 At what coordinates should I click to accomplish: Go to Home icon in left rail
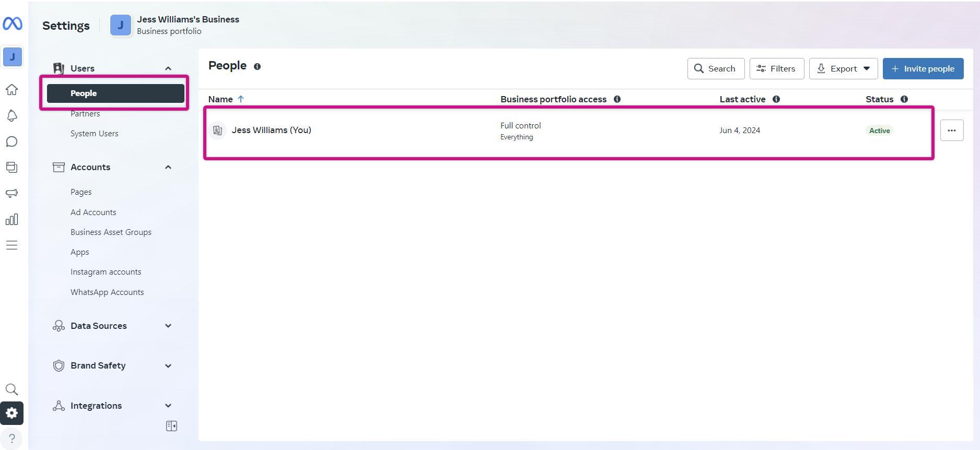pyautogui.click(x=11, y=90)
